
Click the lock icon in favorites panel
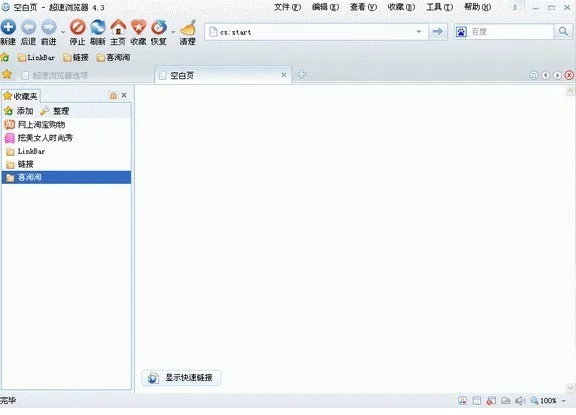point(113,95)
